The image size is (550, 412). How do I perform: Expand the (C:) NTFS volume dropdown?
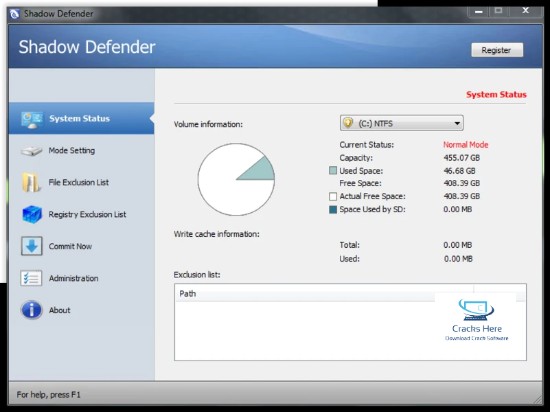pyautogui.click(x=402, y=123)
